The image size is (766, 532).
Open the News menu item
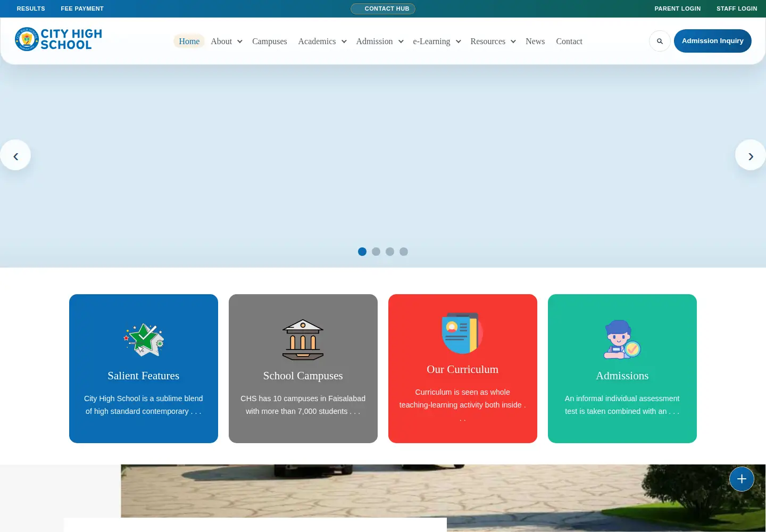click(x=535, y=41)
